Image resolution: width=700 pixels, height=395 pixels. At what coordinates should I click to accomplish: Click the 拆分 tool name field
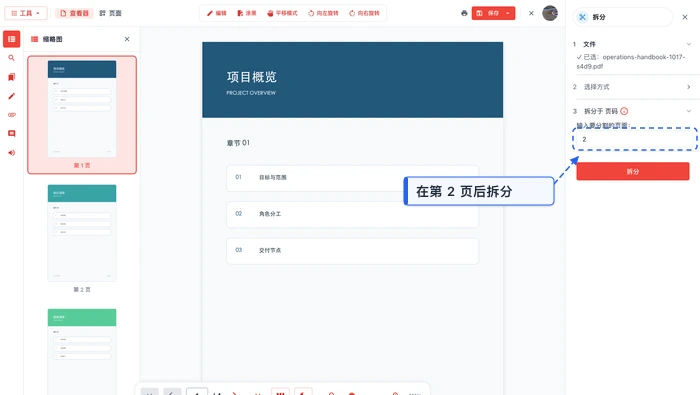click(x=623, y=17)
